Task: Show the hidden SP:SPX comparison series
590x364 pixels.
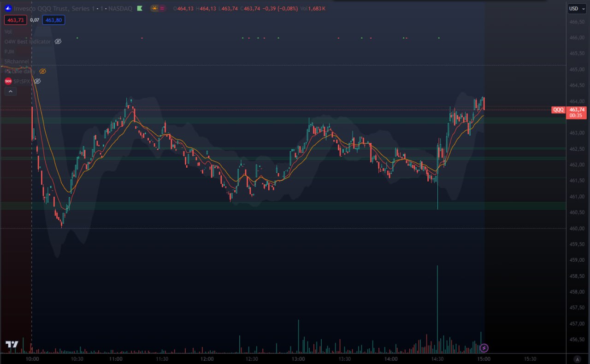Action: 38,81
